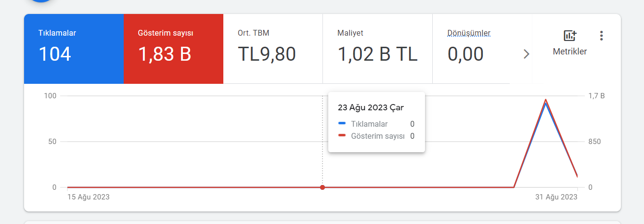Click the 1,02 B TL cost value
This screenshot has width=644, height=224.
(x=377, y=54)
